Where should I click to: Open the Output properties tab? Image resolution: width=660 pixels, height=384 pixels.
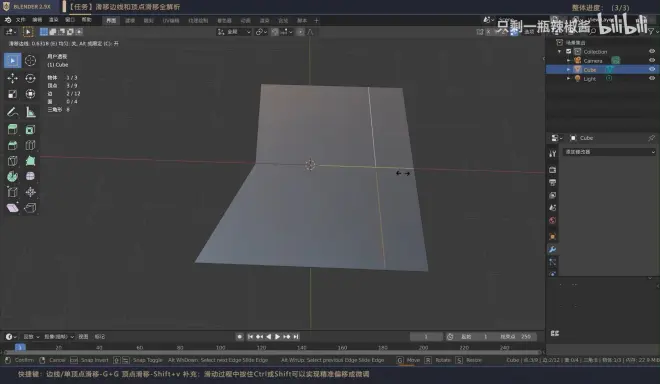[x=553, y=182]
